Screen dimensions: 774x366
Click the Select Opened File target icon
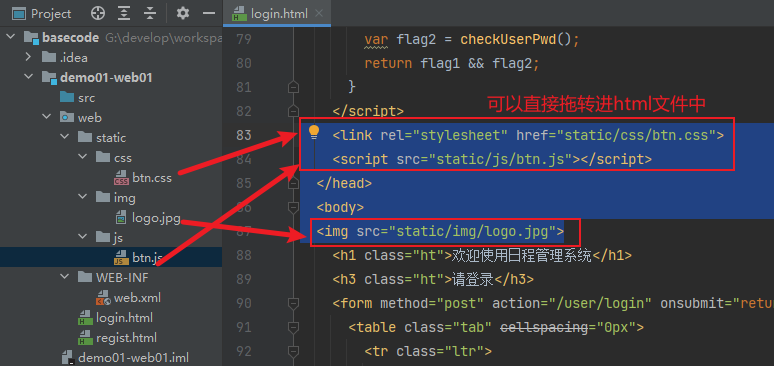pos(98,13)
